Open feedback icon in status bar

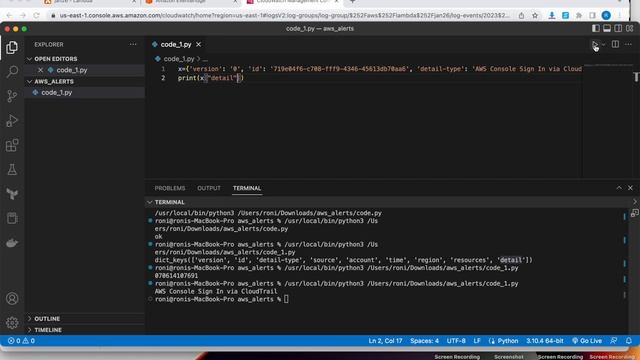click(613, 341)
